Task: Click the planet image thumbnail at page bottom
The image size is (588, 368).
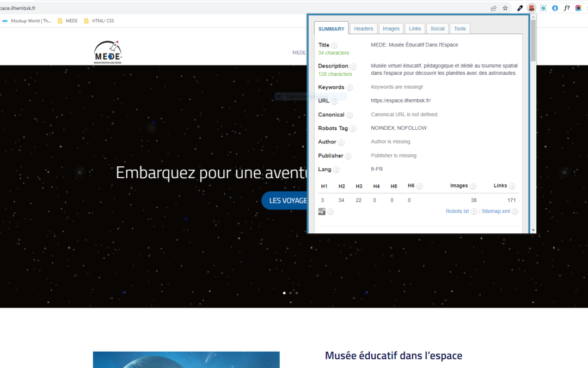Action: click(186, 360)
